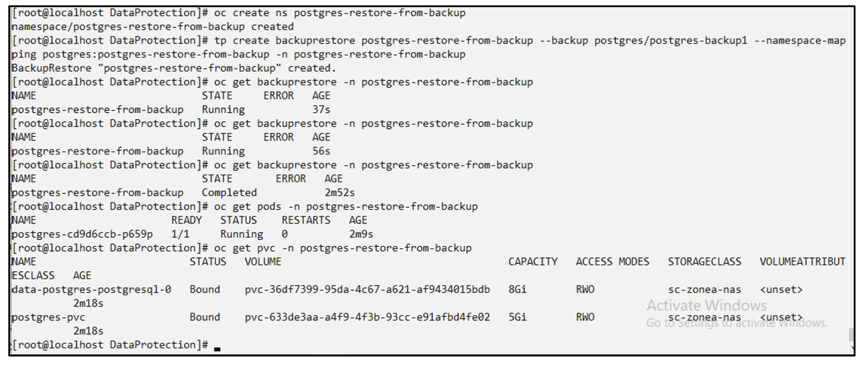Click the Activate Windows watermark text
Viewport: 868px width, 366px height.
(707, 306)
